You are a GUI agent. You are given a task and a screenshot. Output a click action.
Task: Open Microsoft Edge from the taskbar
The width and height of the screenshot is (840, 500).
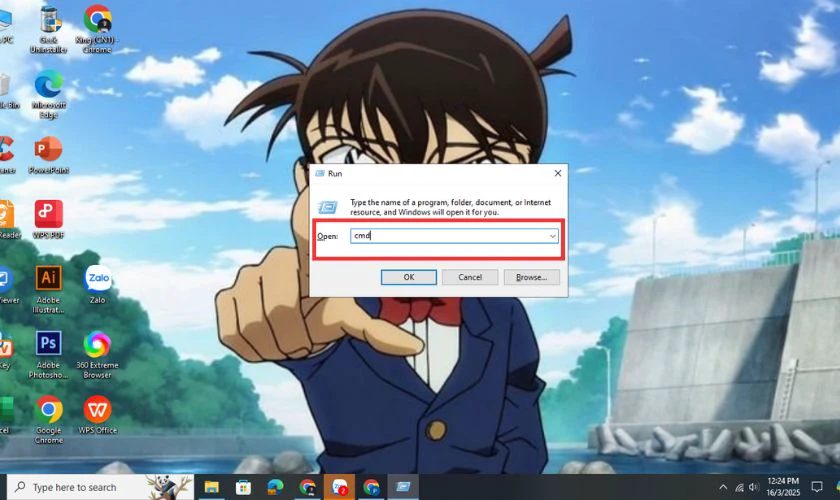[x=275, y=487]
